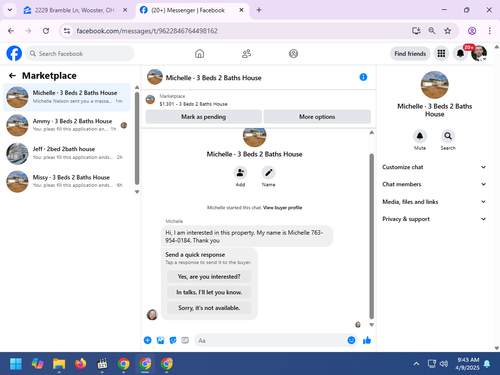Expand Privacy & support section
This screenshot has height=375, width=500.
tap(434, 219)
